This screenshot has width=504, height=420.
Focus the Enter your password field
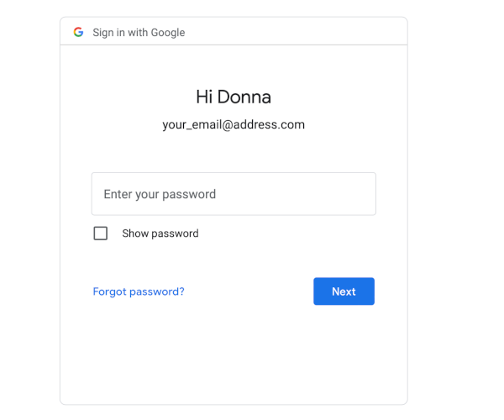point(234,194)
